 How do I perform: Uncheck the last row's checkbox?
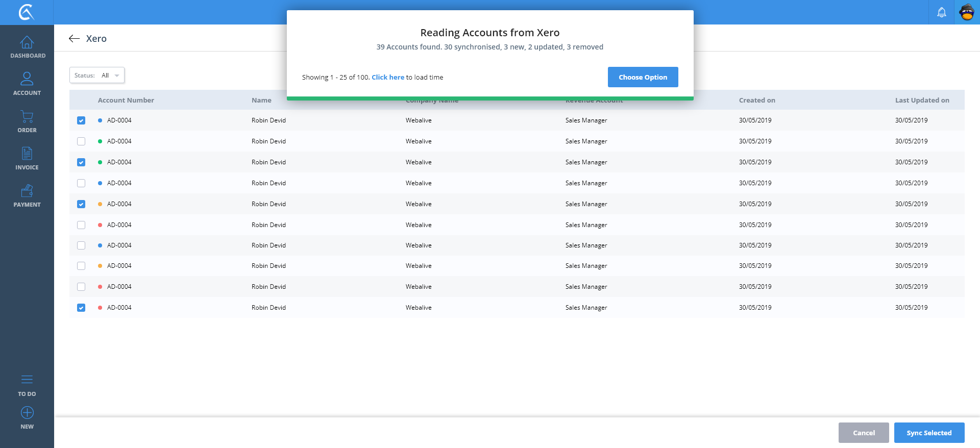tap(81, 308)
